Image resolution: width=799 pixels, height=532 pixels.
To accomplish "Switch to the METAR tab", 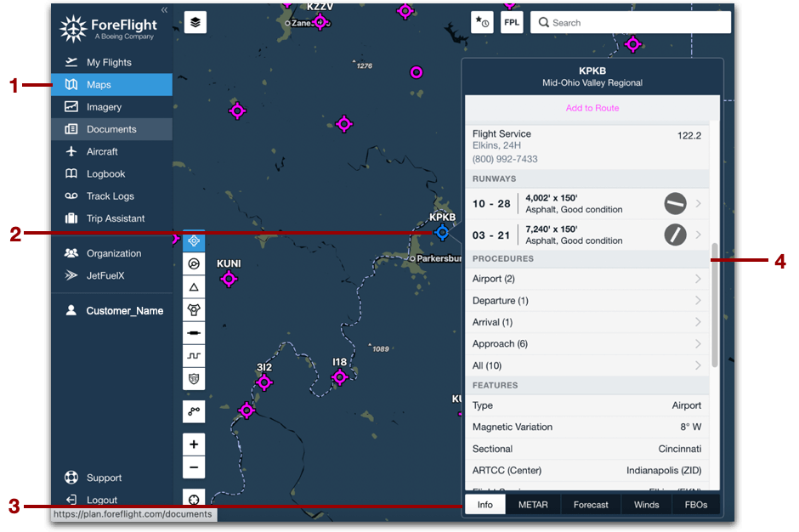I will [533, 505].
